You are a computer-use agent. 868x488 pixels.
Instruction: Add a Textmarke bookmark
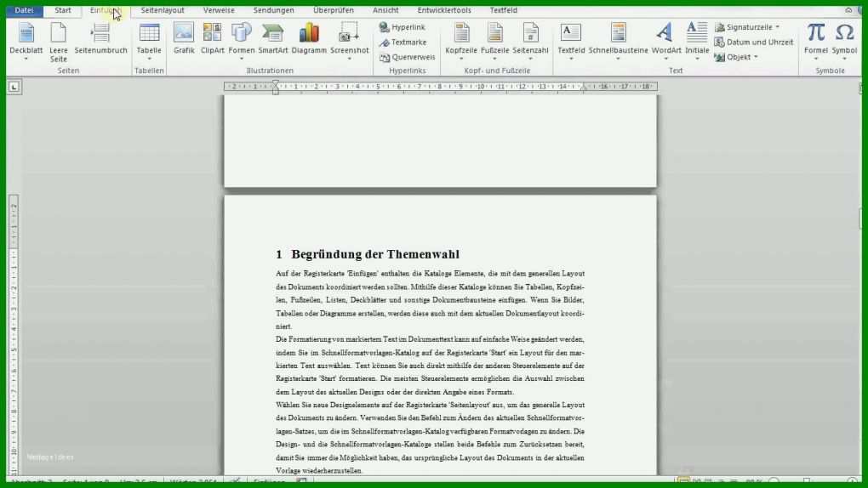403,42
